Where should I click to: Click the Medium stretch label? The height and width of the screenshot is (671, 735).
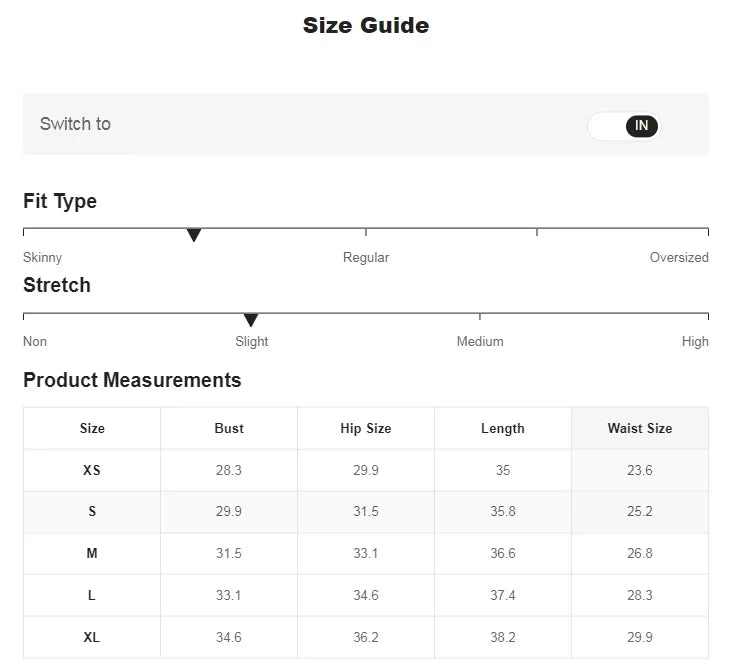480,341
